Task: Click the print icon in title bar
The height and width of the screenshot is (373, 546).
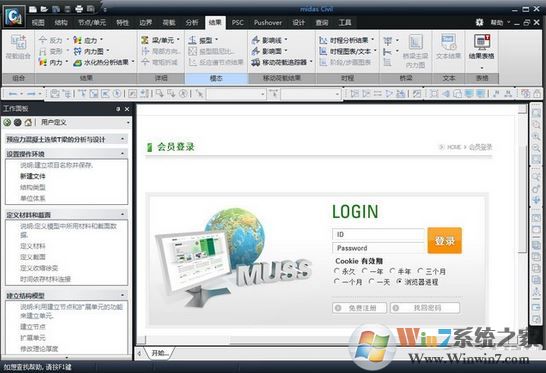Action: 79,9
